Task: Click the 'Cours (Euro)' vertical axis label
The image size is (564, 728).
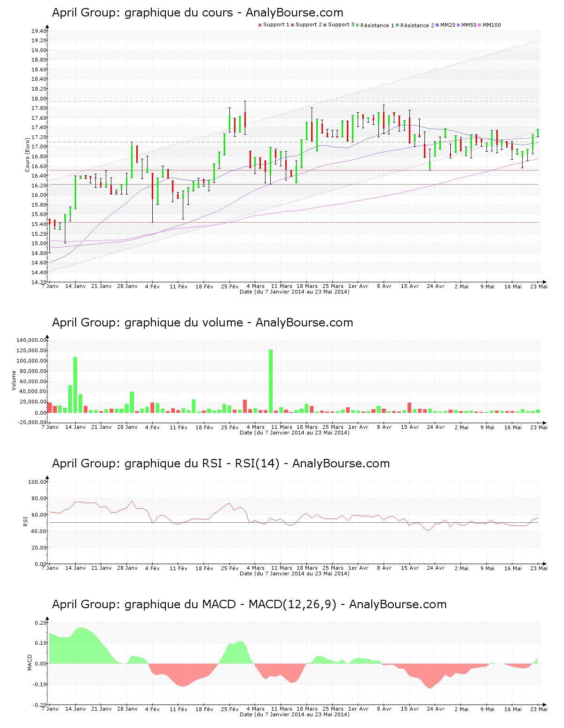Action: (x=28, y=154)
